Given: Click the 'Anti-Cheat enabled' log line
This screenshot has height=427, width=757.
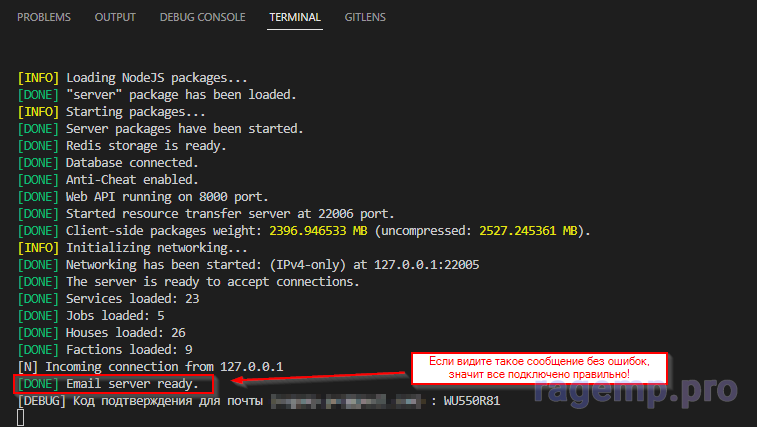Looking at the screenshot, I should tap(129, 180).
